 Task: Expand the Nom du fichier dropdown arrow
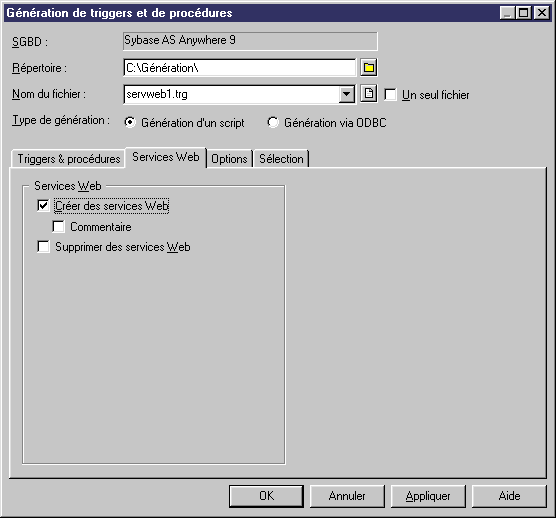click(346, 94)
